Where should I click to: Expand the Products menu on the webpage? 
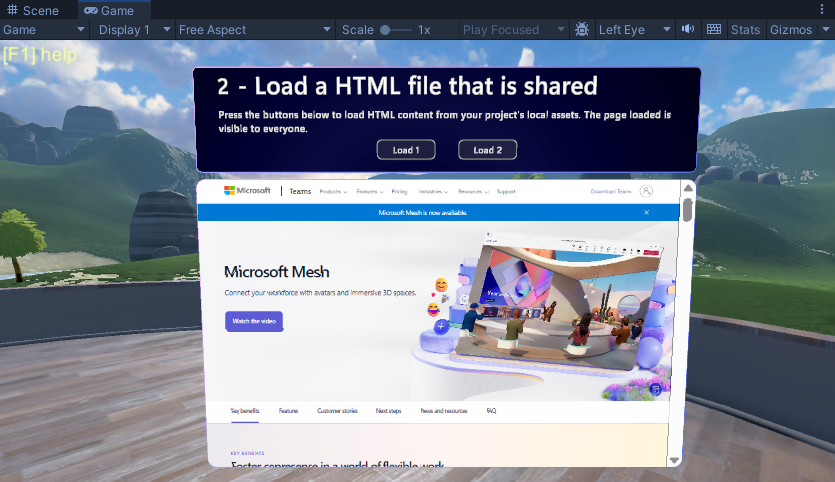click(333, 191)
